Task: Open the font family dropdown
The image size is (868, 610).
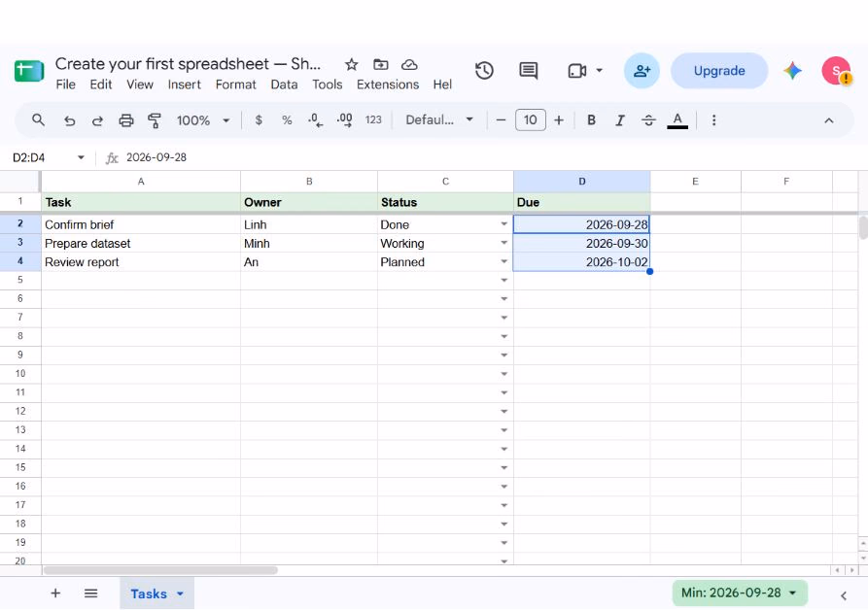Action: (x=439, y=120)
